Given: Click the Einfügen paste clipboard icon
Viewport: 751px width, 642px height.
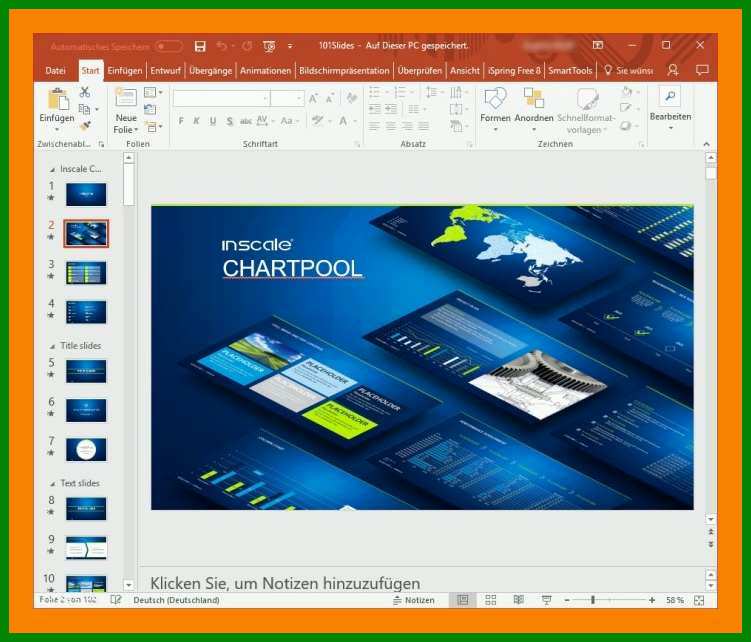Looking at the screenshot, I should [x=57, y=100].
